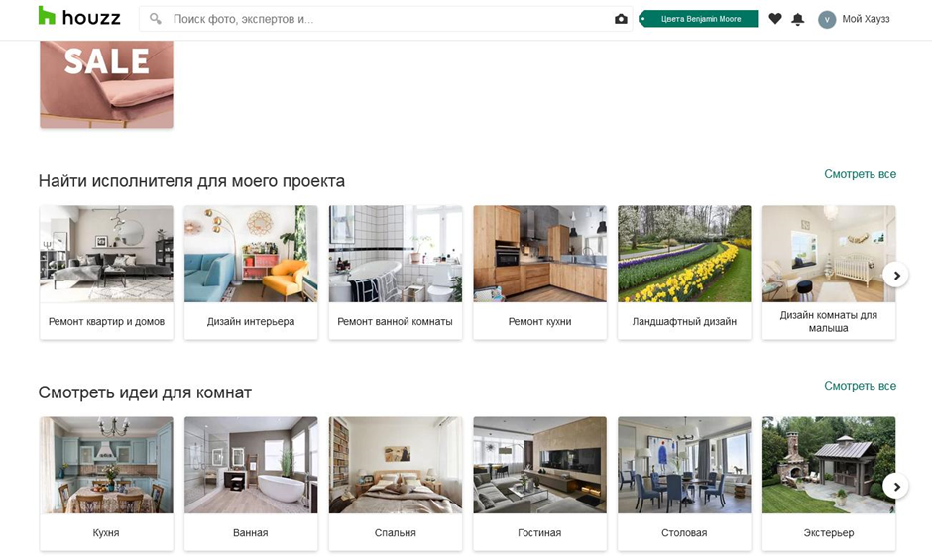Open notifications bell icon
Screen dimensions: 932x560
coord(798,19)
